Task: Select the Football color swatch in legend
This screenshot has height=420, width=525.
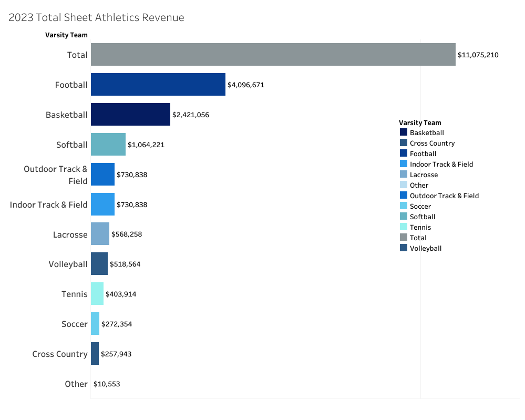Action: tap(404, 153)
